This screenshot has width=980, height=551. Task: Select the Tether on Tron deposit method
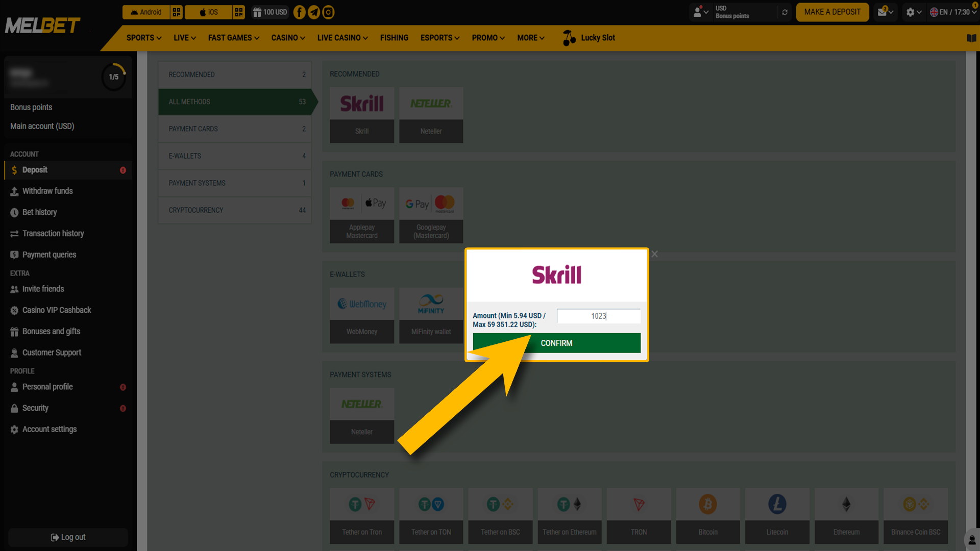pos(362,515)
